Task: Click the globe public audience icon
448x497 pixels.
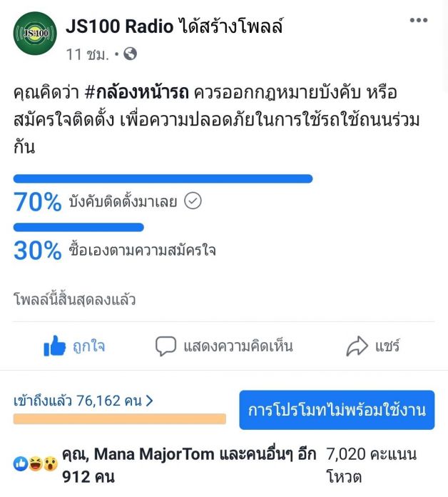Action: coord(129,54)
